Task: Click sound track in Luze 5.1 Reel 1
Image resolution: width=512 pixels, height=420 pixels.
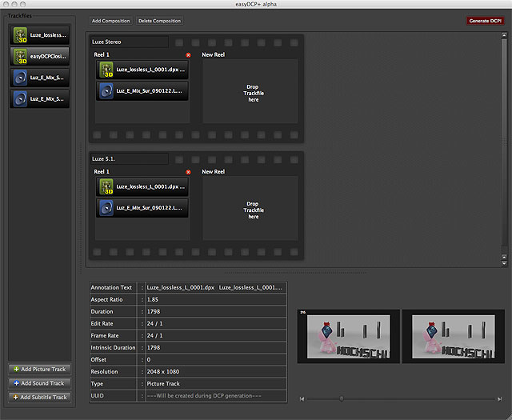Action: (143, 208)
